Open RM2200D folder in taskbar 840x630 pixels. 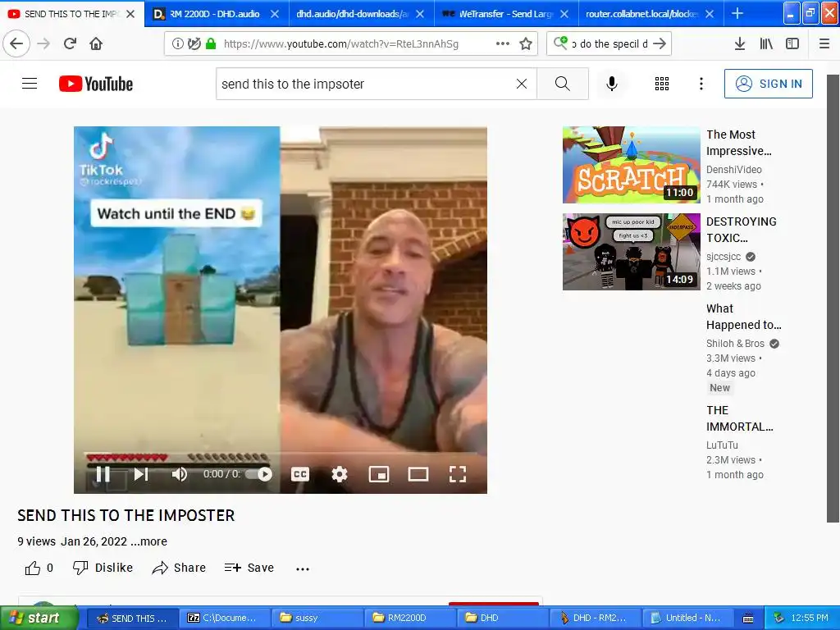coord(409,618)
